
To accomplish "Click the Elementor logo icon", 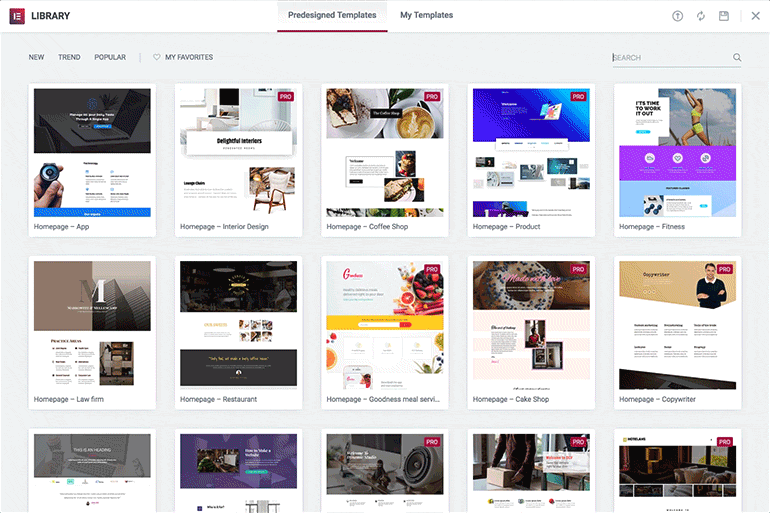I will coord(17,16).
